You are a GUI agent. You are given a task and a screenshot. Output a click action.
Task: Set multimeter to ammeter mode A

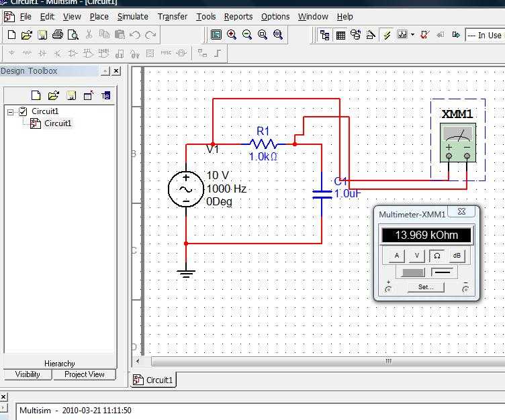point(396,256)
